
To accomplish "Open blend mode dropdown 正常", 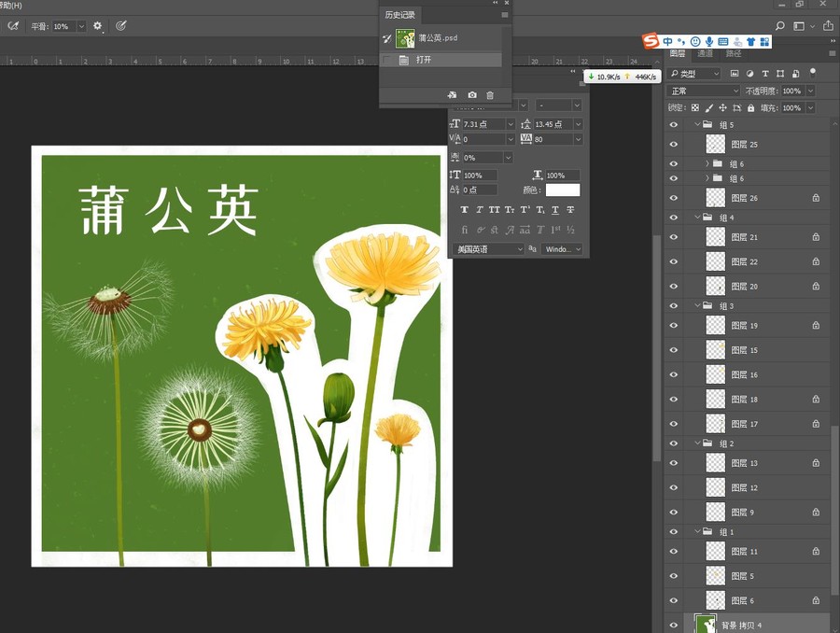I will pos(704,91).
